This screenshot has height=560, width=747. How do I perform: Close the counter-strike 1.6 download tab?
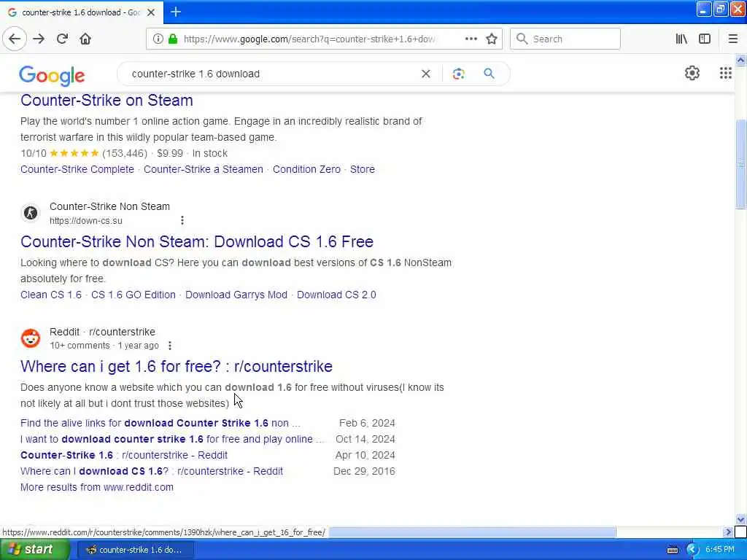(x=151, y=12)
